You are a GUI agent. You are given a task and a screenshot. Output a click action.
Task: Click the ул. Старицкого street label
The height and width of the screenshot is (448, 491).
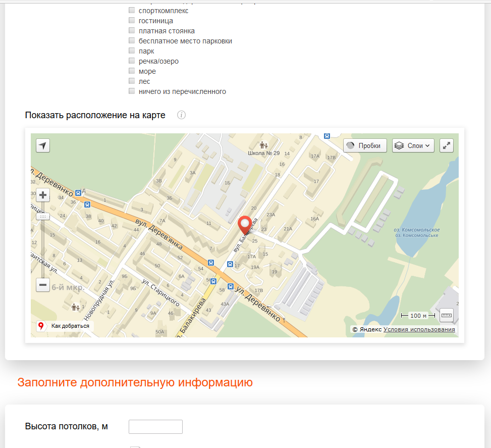pos(160,292)
